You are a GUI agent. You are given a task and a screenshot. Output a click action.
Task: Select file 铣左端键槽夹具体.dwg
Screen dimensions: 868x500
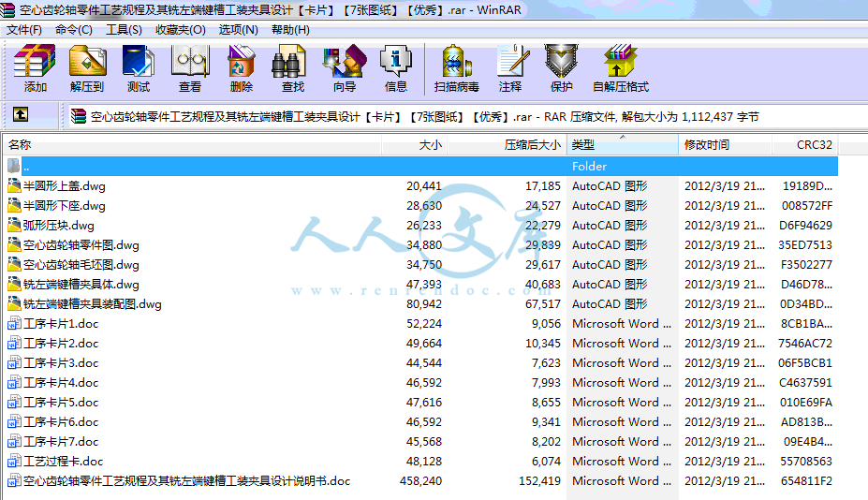click(81, 284)
